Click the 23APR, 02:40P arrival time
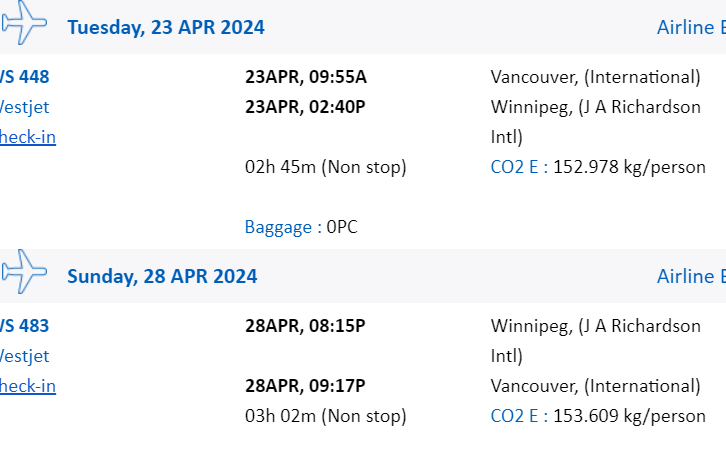726x456 pixels. click(x=305, y=107)
